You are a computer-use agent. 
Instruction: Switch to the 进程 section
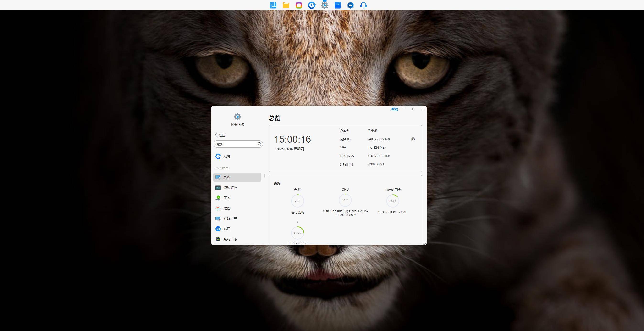[227, 208]
